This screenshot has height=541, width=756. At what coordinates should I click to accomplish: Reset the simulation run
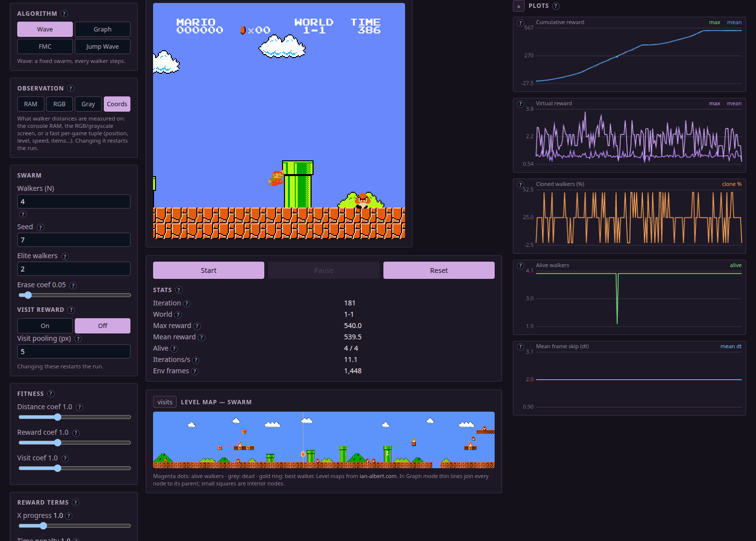pos(439,270)
